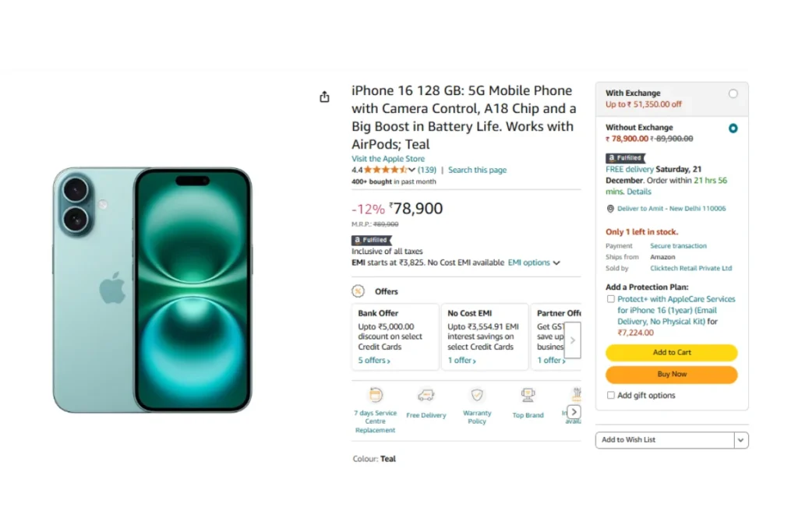The height and width of the screenshot is (532, 798).
Task: Select the With Exchange radio option
Action: [733, 93]
